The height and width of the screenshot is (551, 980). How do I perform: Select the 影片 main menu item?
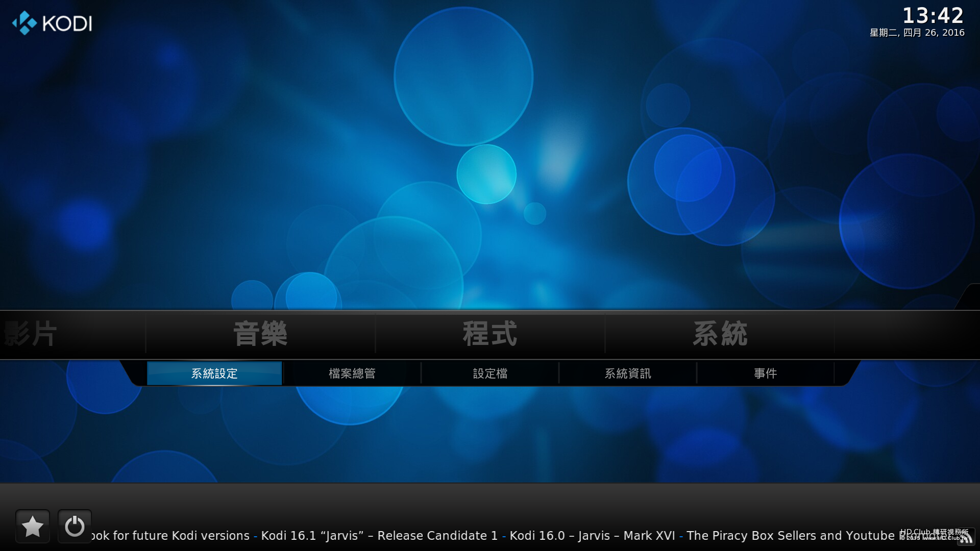pos(30,334)
